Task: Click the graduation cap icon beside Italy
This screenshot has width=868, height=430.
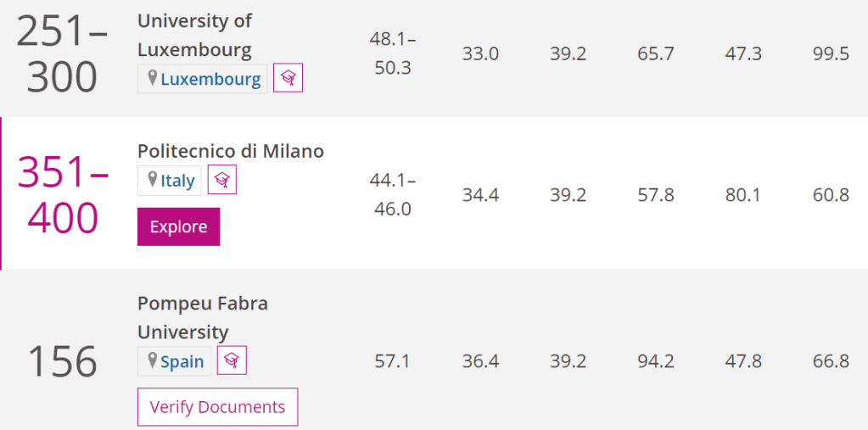Action: [222, 179]
